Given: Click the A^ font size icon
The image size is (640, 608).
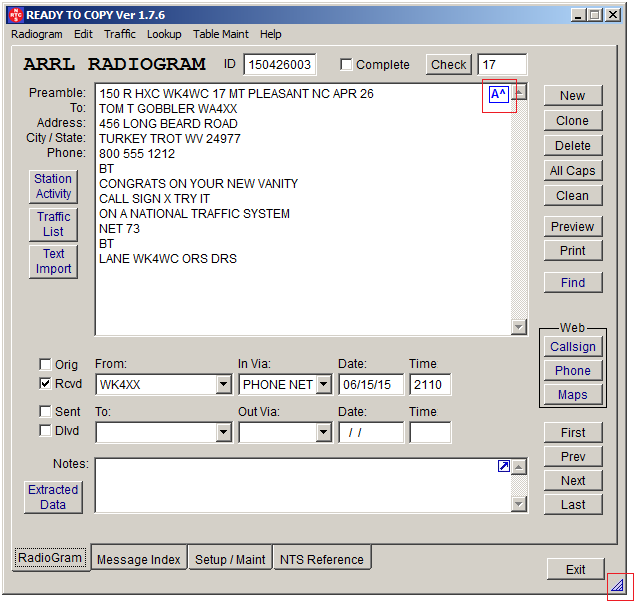Looking at the screenshot, I should coord(498,94).
